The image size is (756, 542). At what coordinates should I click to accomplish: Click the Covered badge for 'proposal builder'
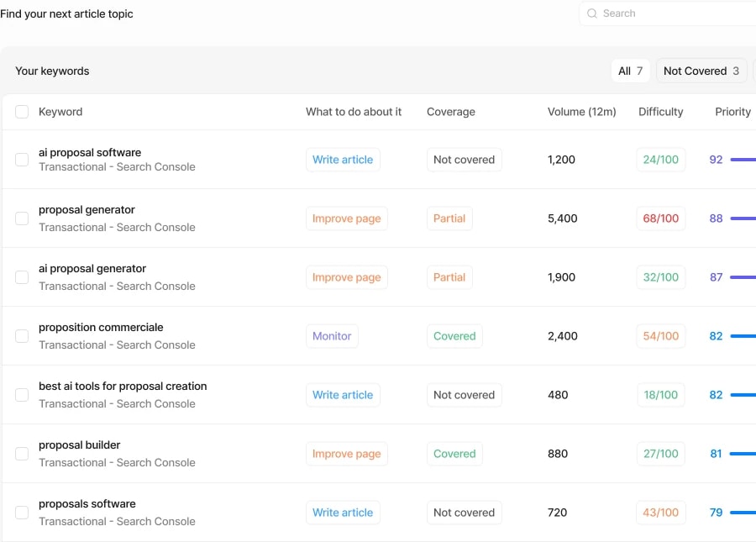(454, 454)
